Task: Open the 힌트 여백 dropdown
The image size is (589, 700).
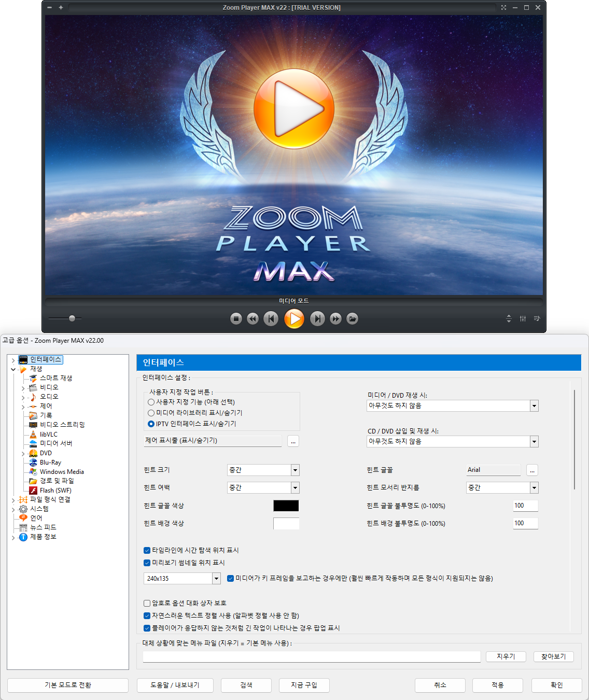Action: coord(295,488)
